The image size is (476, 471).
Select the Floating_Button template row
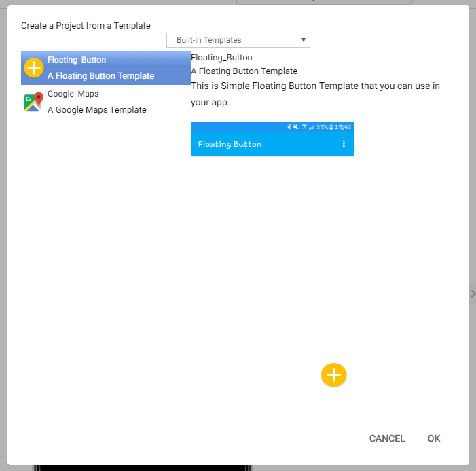[x=106, y=68]
